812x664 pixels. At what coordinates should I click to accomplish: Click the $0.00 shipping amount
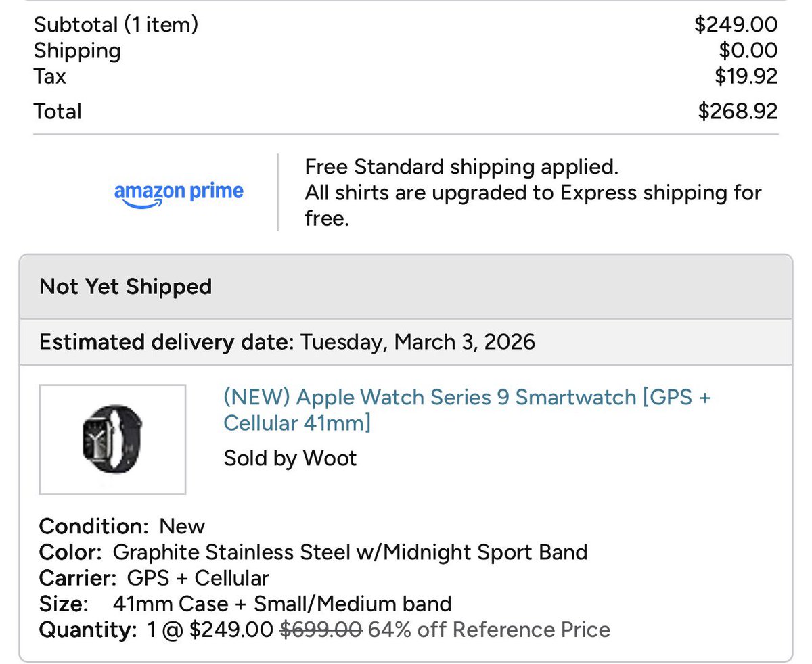[x=748, y=51]
